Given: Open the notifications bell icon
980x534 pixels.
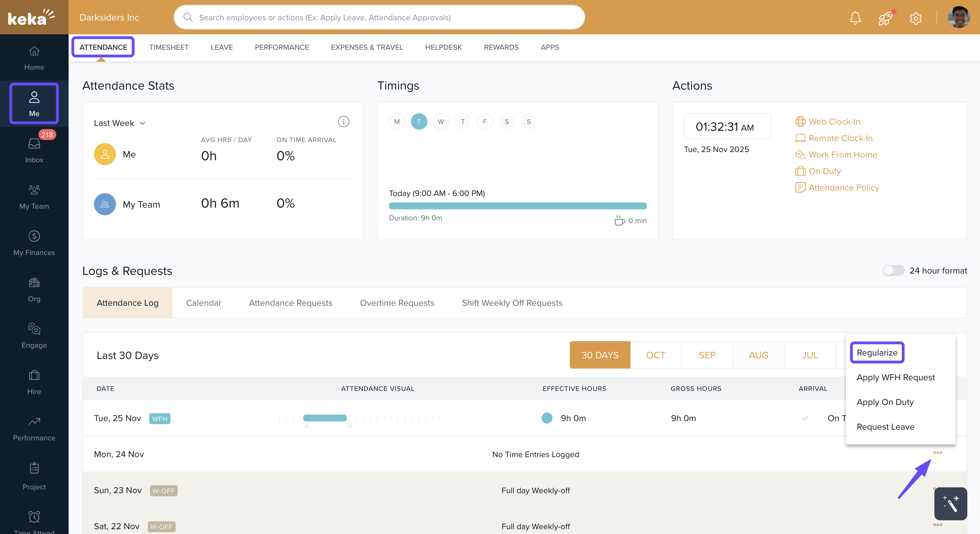Looking at the screenshot, I should tap(855, 18).
